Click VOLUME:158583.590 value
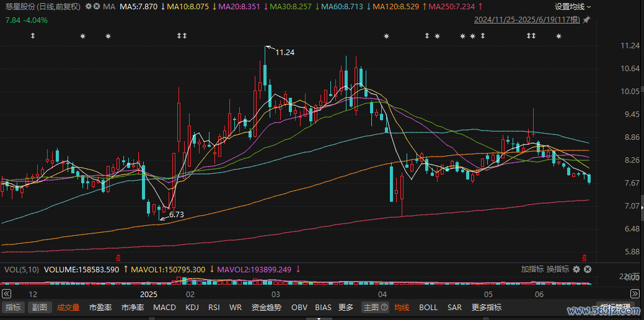Image resolution: width=644 pixels, height=320 pixels. coord(81,269)
